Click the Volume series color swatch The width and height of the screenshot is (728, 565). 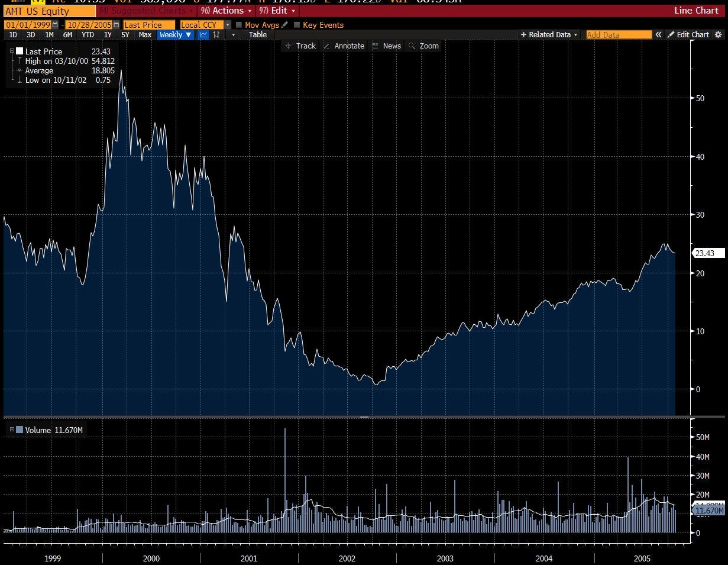[x=20, y=430]
